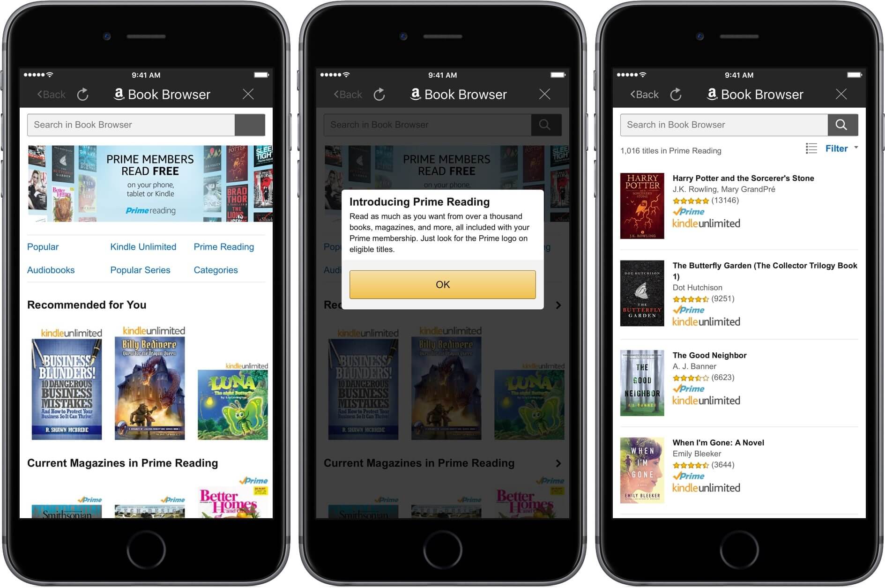Focus the Search in Book Browser field, left phone
This screenshot has height=588, width=885.
click(x=131, y=125)
